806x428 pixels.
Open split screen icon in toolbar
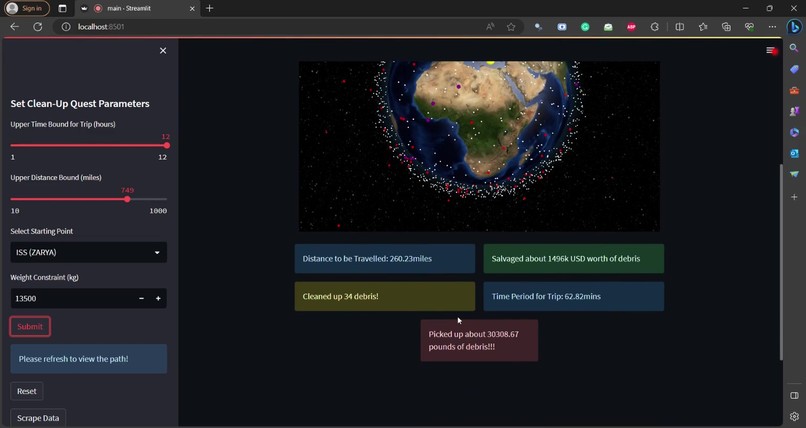click(x=680, y=27)
